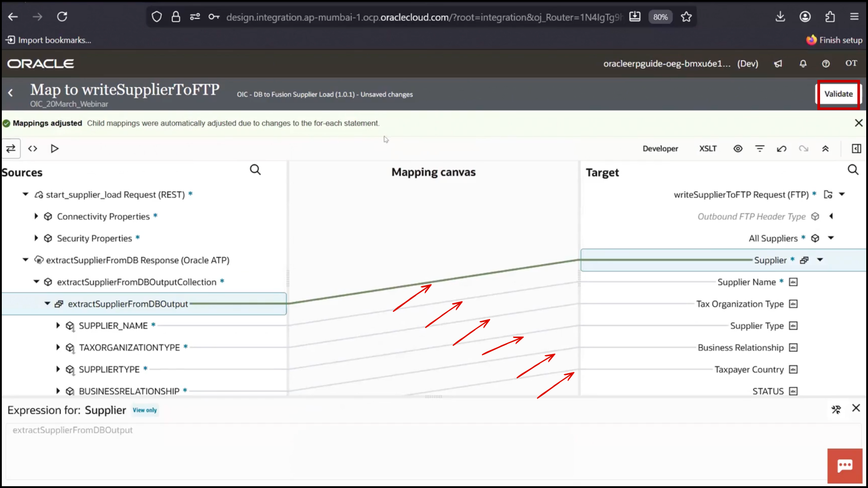Toggle the side panel icon on the toolbar
Viewport: 868px width, 488px height.
(x=856, y=149)
